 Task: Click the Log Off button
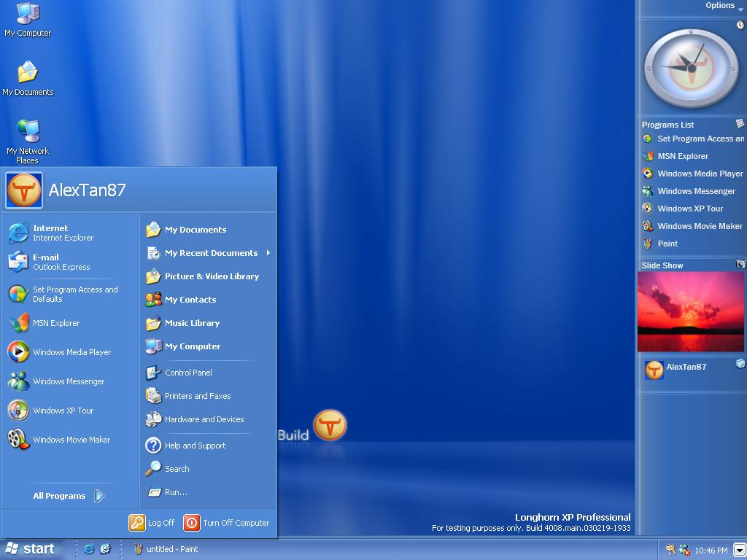coord(152,523)
